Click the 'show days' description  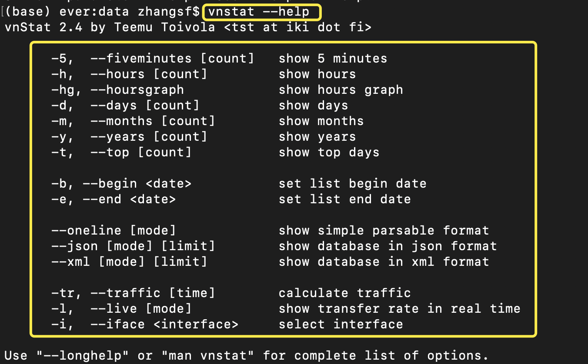pos(314,106)
